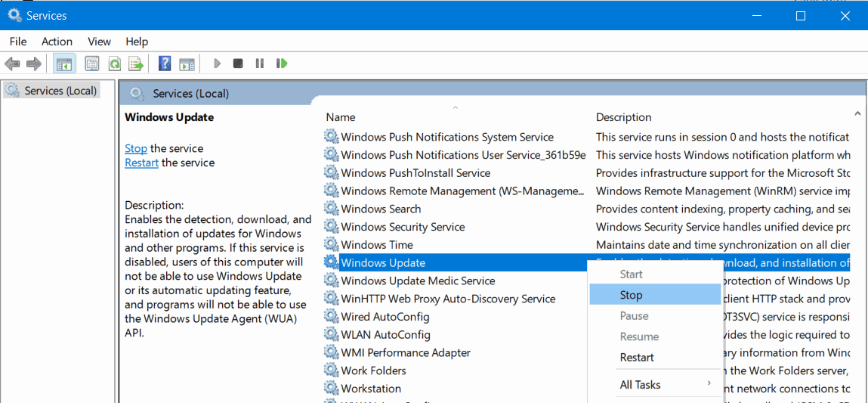Click gear icon beside Windows PushToInstall Service

(x=331, y=172)
